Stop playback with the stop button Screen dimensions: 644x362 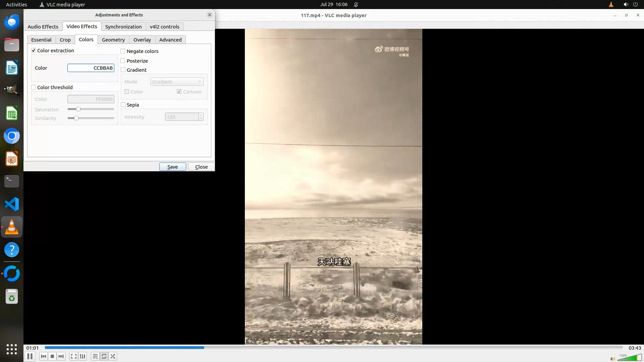(52, 356)
